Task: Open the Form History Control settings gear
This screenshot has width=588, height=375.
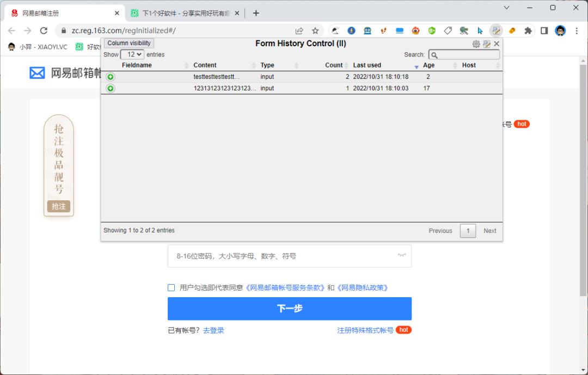Action: click(476, 44)
